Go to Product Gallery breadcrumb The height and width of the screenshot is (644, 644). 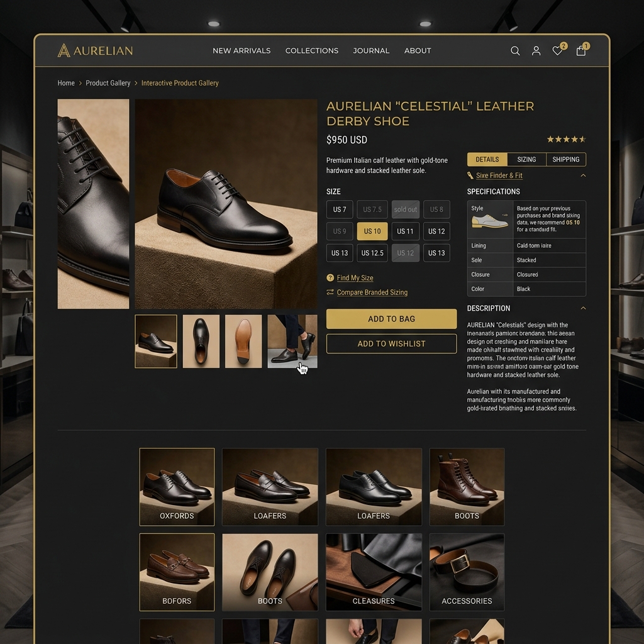pos(108,83)
